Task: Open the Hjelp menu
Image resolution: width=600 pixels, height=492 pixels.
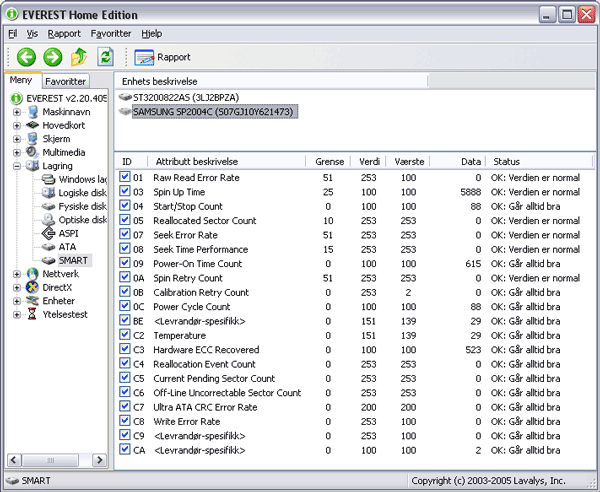Action: click(x=152, y=34)
